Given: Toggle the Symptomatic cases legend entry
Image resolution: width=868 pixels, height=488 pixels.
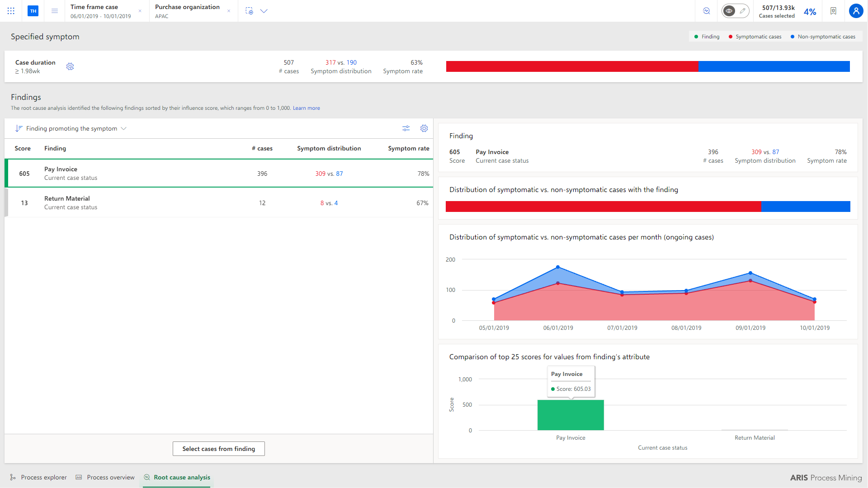Looking at the screenshot, I should tap(755, 37).
